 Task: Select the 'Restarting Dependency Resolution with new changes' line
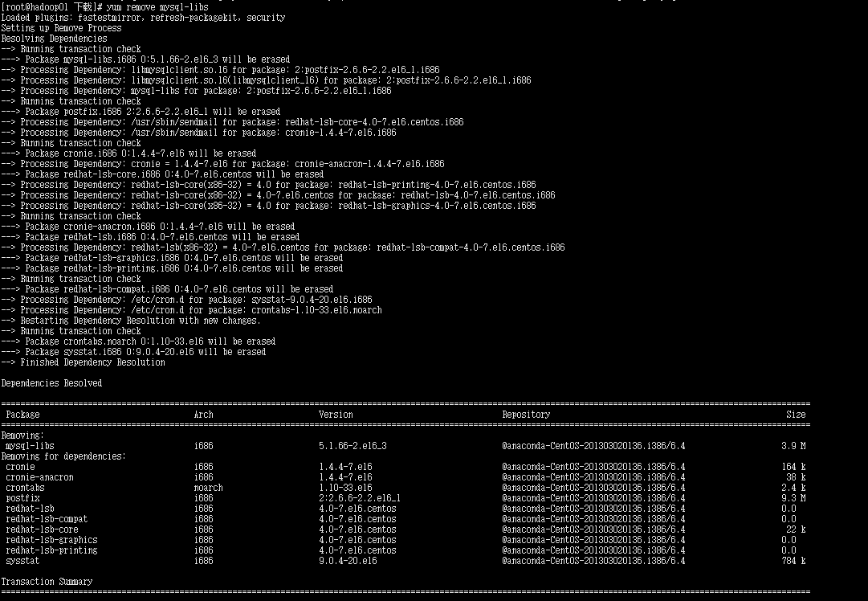pyautogui.click(x=131, y=321)
